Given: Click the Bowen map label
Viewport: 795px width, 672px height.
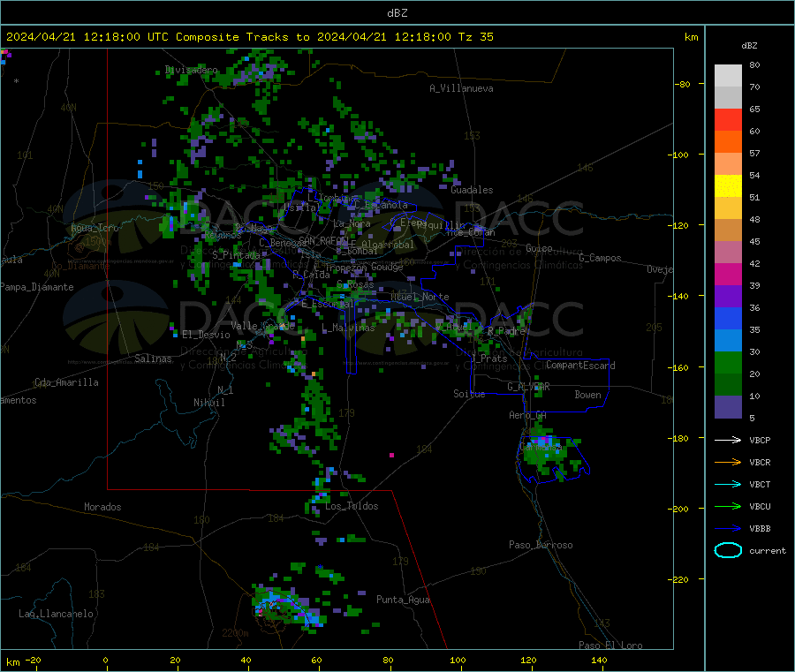Looking at the screenshot, I should pos(588,395).
